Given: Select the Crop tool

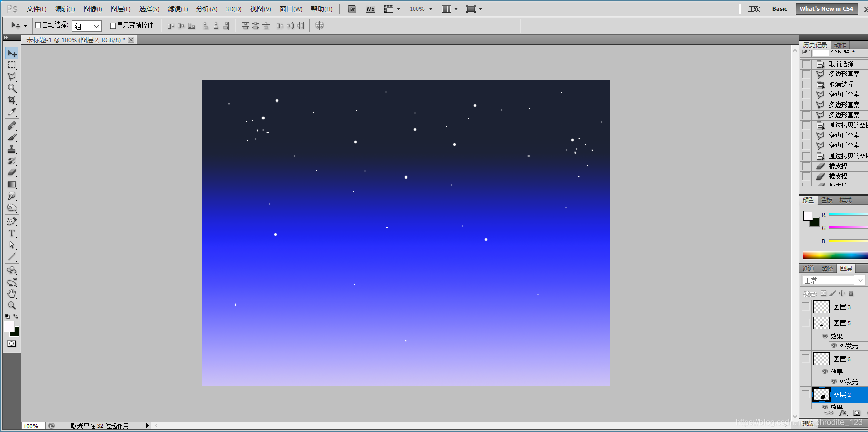Looking at the screenshot, I should (12, 100).
